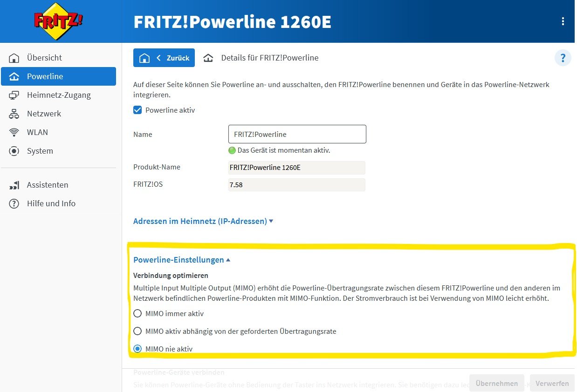Select MIMO immer aktiv

tap(137, 314)
